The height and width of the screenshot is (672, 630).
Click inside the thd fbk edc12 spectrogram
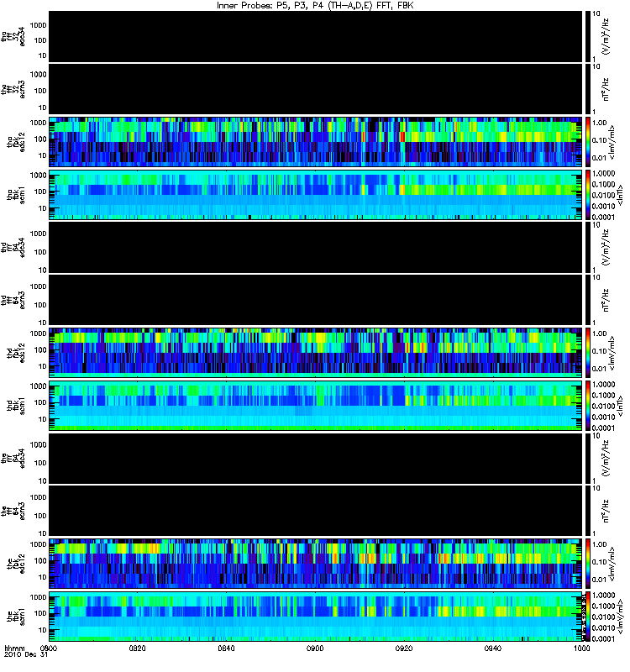click(316, 353)
